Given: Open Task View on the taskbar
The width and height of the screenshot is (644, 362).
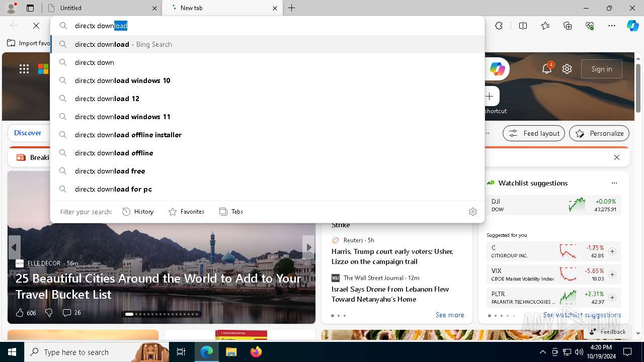Looking at the screenshot, I should tap(181, 352).
